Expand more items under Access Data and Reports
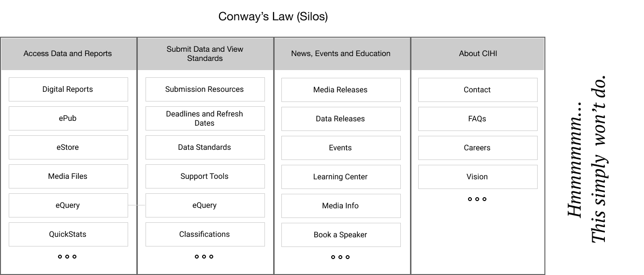 click(x=67, y=257)
